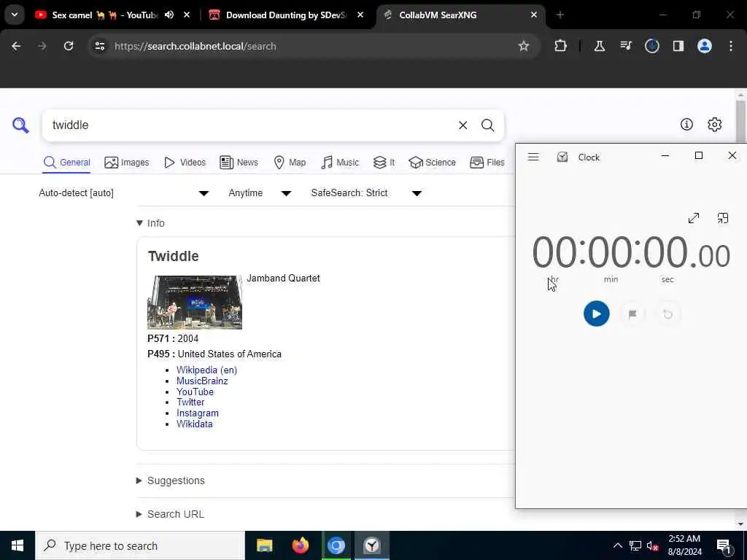Open the Clock hamburger navigation menu

point(533,157)
